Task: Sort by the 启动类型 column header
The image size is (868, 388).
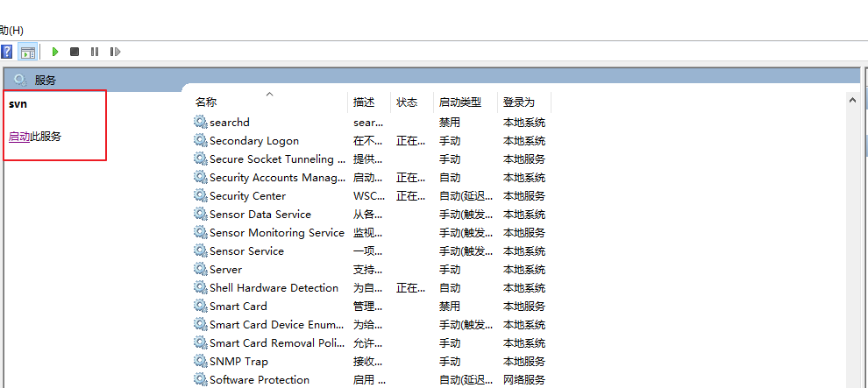Action: 459,102
